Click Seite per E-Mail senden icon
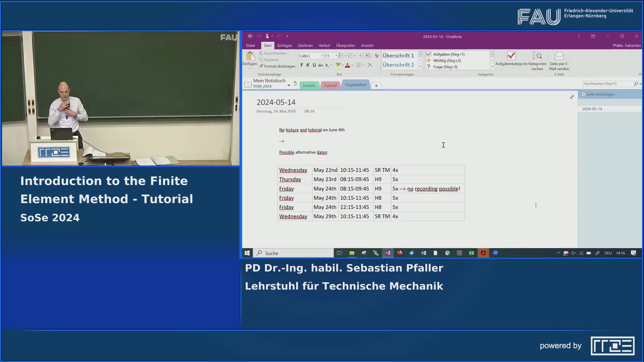644x362 pixels. point(559,56)
